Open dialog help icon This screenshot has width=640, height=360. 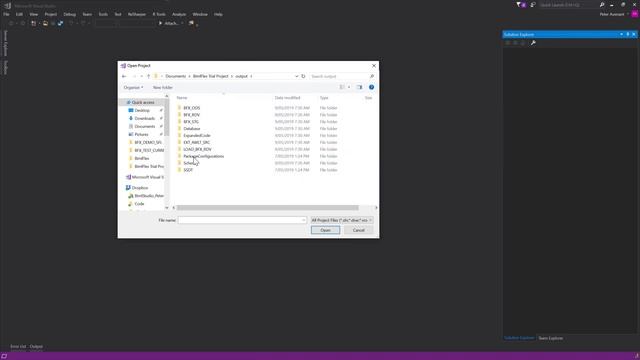point(371,87)
